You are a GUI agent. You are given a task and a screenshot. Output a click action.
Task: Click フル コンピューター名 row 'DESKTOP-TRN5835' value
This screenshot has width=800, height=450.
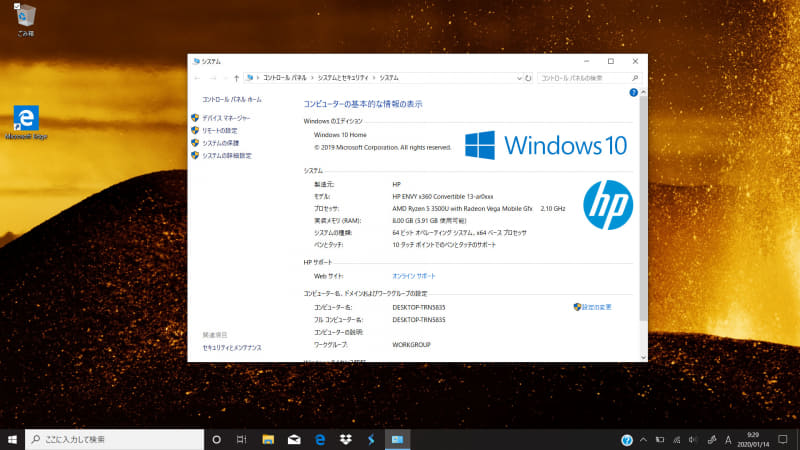click(x=418, y=320)
